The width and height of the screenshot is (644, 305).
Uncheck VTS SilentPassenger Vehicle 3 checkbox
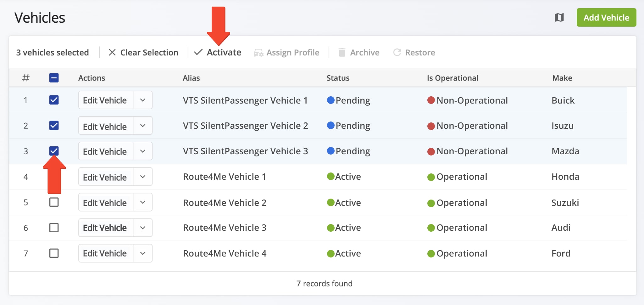[x=54, y=151]
